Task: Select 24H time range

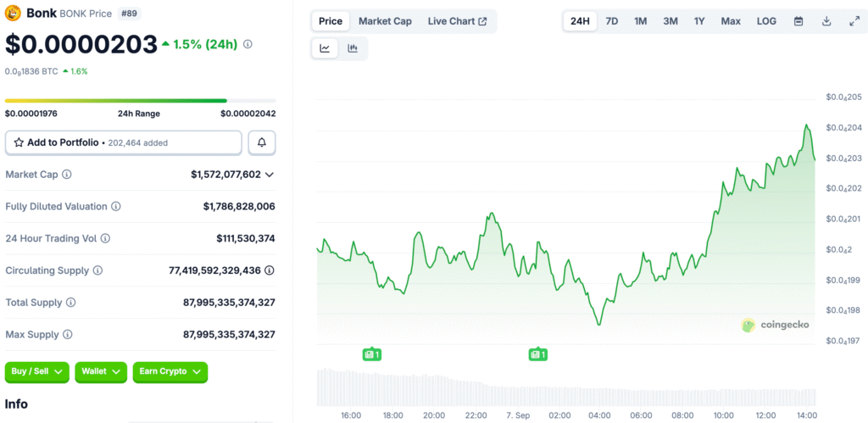Action: pyautogui.click(x=580, y=21)
